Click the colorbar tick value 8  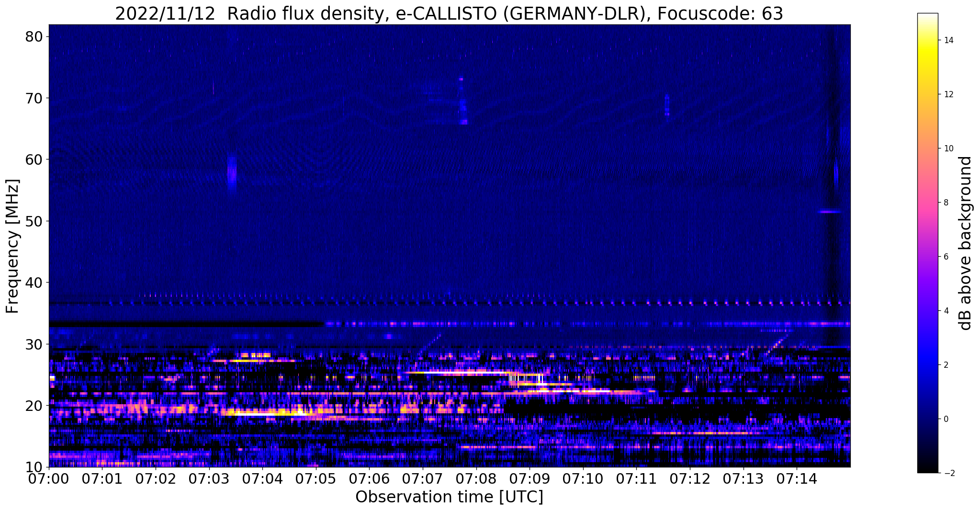(946, 203)
